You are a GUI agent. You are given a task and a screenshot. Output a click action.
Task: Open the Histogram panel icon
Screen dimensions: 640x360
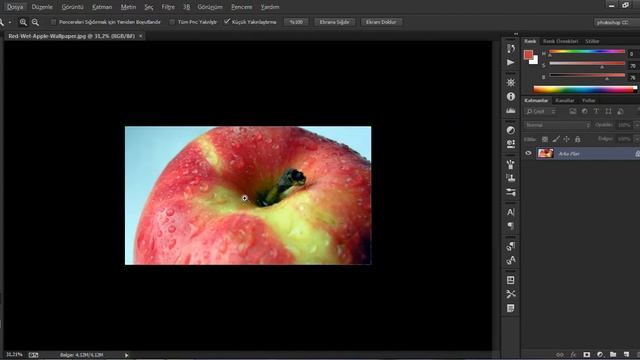point(511,111)
